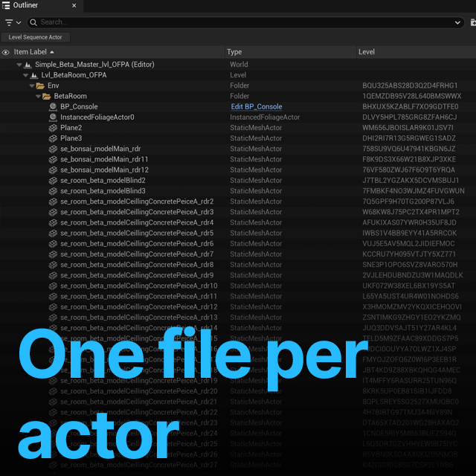Click mesh icon of ConcretePeiceA_rdr2

point(53,202)
